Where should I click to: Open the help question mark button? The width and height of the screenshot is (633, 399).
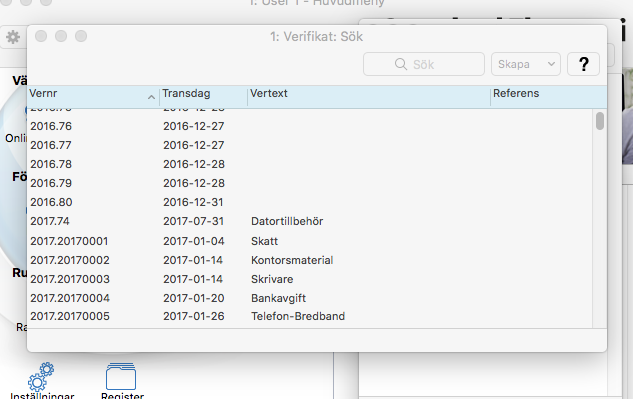(x=583, y=64)
